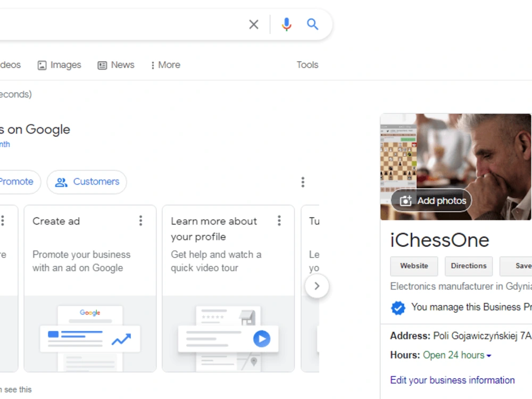Clear the search box with the X icon
The width and height of the screenshot is (532, 399).
(254, 24)
